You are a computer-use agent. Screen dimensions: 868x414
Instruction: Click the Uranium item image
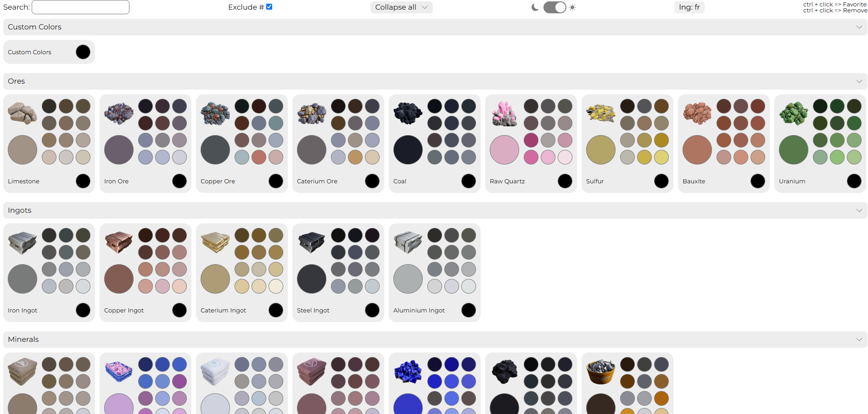point(794,114)
